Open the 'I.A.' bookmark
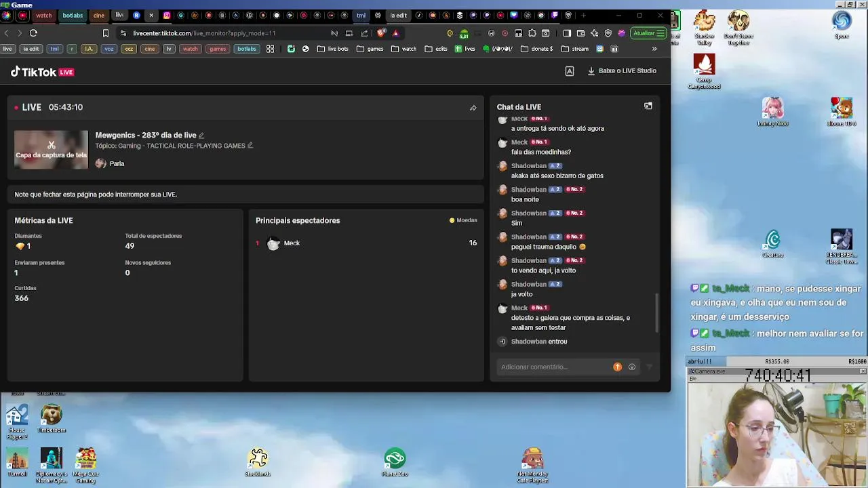The width and height of the screenshot is (868, 488). pyautogui.click(x=89, y=49)
